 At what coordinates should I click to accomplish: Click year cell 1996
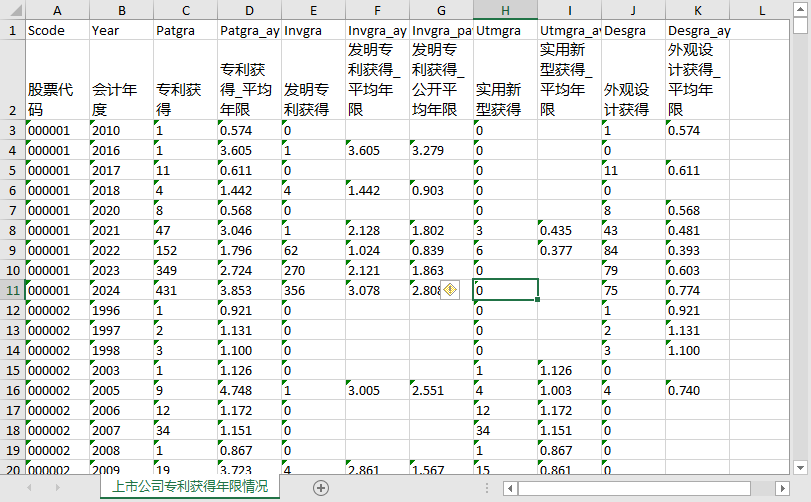click(x=122, y=310)
